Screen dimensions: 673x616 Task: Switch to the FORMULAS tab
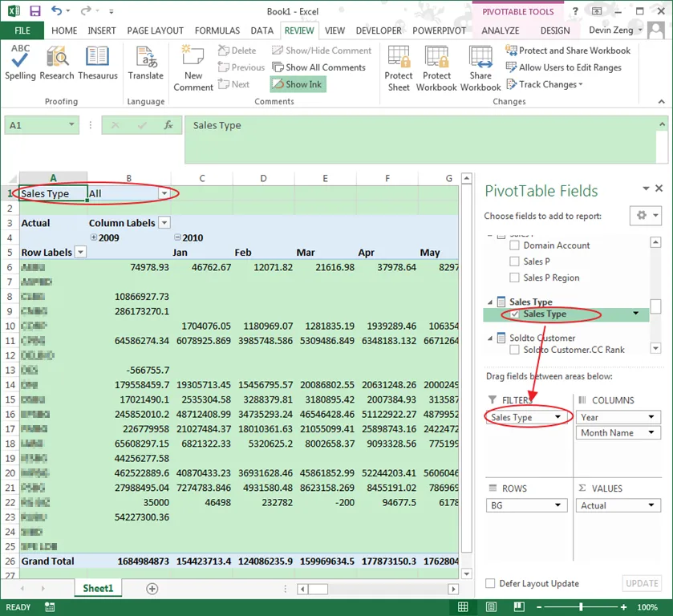(x=217, y=30)
